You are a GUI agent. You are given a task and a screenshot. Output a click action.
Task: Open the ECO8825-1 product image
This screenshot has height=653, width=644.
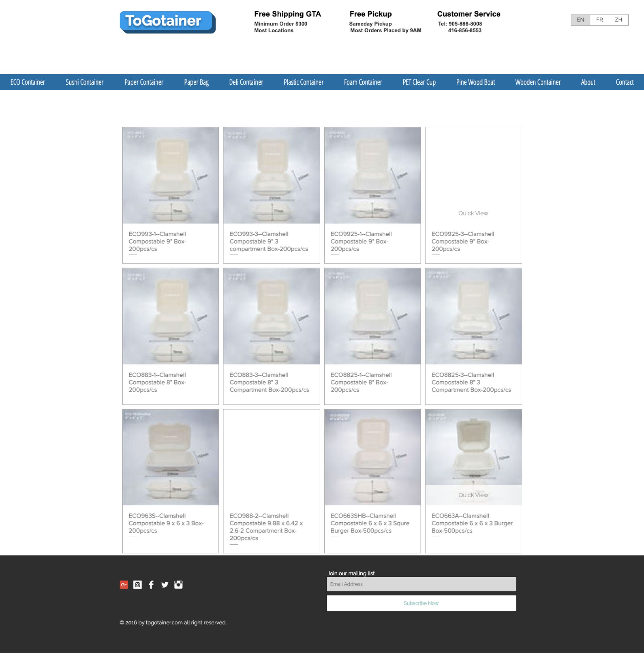coord(372,316)
